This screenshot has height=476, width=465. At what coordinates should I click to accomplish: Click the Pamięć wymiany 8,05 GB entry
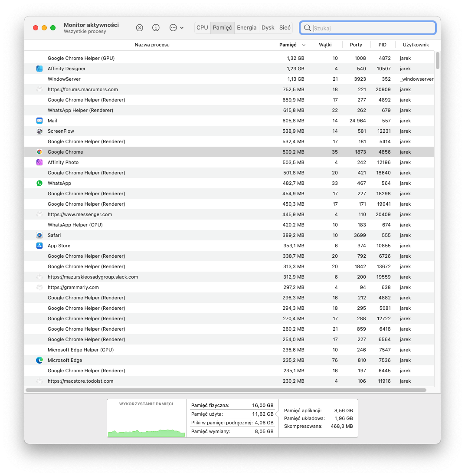click(x=232, y=431)
